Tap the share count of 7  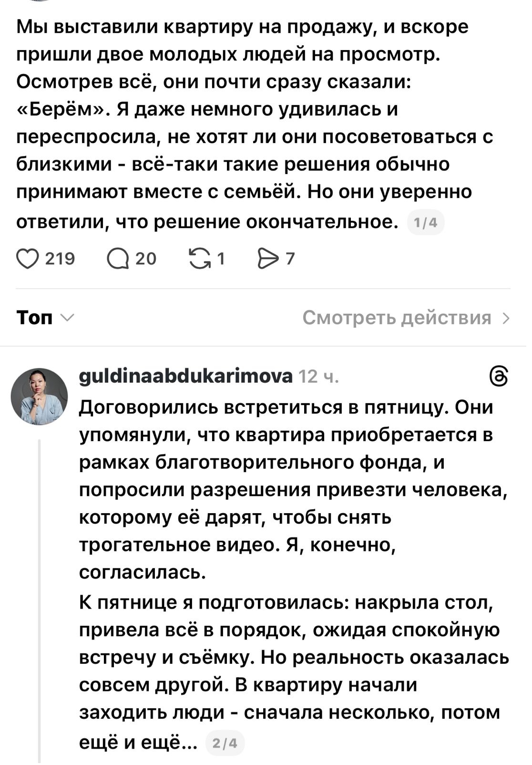click(x=290, y=258)
